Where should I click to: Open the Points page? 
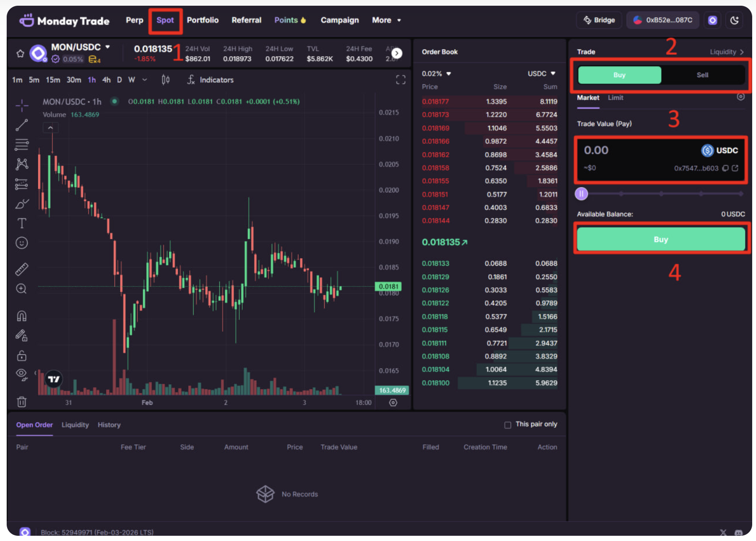(x=290, y=20)
